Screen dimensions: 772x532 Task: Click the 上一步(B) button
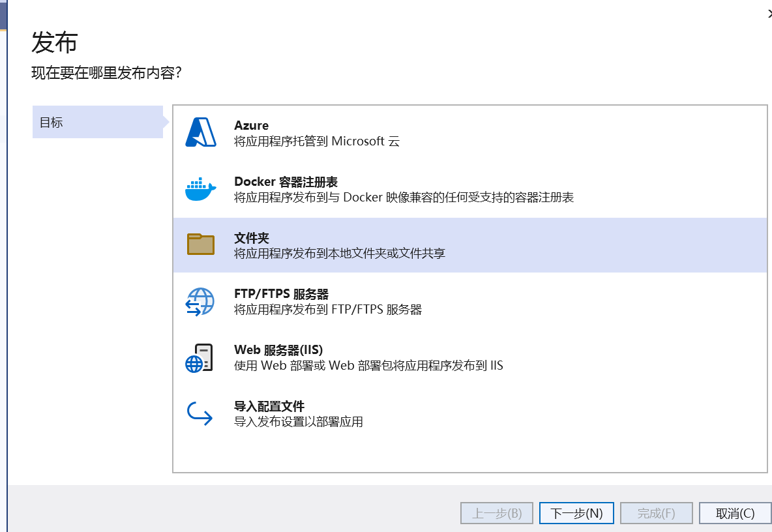point(497,513)
